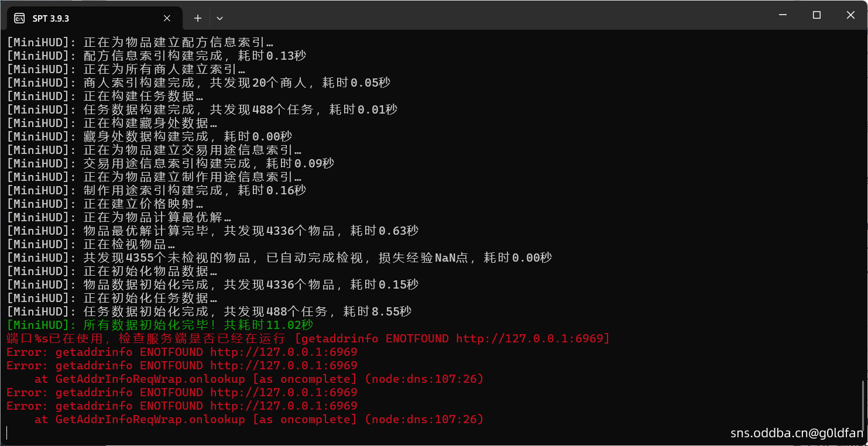Viewport: 868px width, 446px height.
Task: Click the empty prompt line at the cursor
Action: coord(234,433)
